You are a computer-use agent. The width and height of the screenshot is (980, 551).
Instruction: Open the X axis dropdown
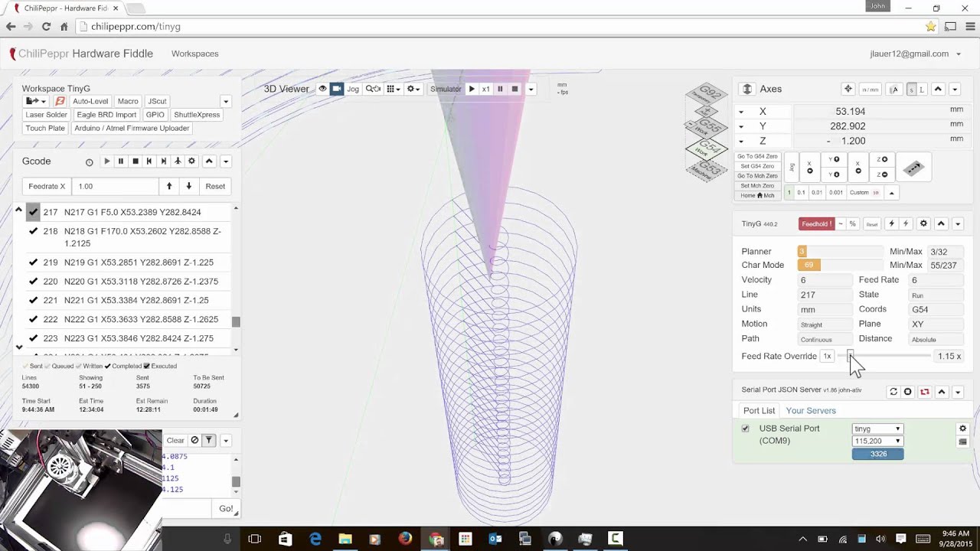pos(740,112)
